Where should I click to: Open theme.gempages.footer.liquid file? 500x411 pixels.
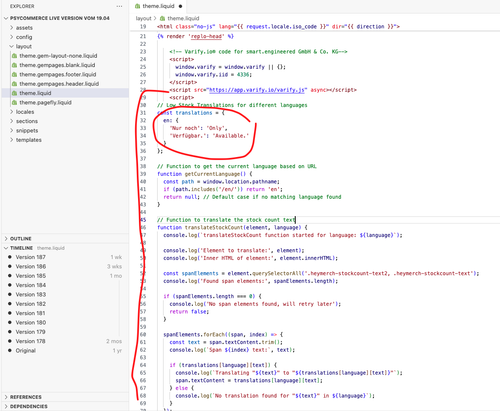pos(58,74)
